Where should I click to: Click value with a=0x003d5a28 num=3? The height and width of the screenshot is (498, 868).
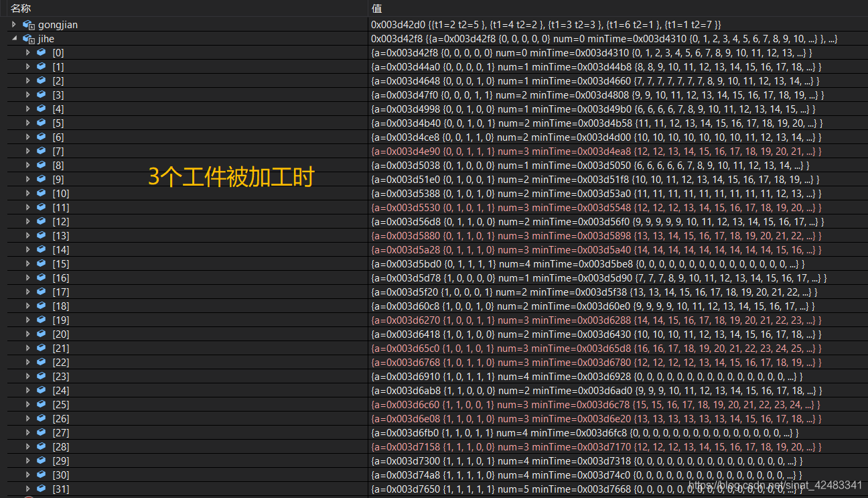[x=596, y=249]
